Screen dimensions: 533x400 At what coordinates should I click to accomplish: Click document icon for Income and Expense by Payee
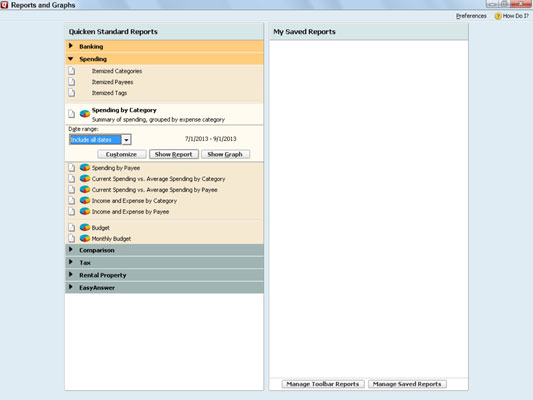(71, 211)
